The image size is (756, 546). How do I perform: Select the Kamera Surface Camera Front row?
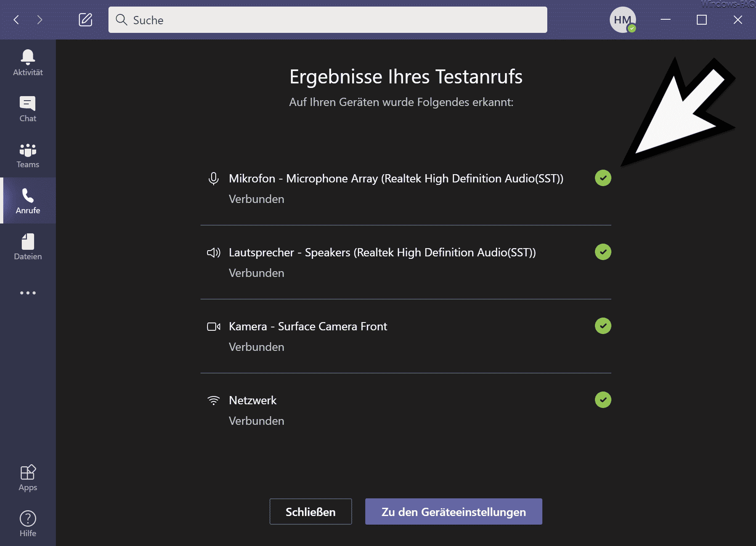(406, 336)
